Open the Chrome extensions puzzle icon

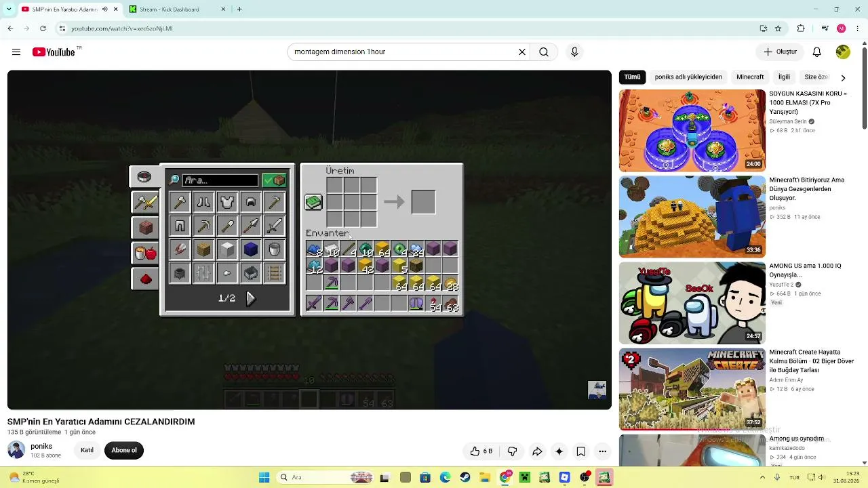click(801, 28)
